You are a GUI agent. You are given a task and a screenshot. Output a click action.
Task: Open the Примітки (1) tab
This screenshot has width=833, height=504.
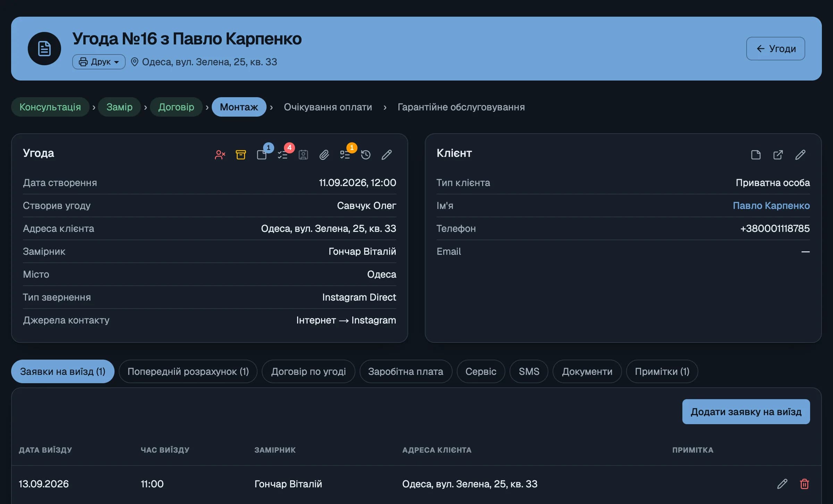point(662,371)
